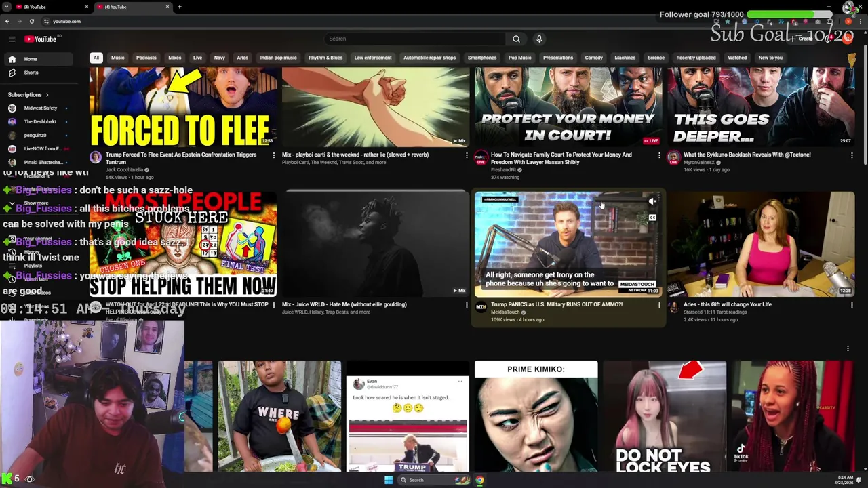Open Trump Forced To Flee video title
Image resolution: width=868 pixels, height=488 pixels.
[x=181, y=159]
